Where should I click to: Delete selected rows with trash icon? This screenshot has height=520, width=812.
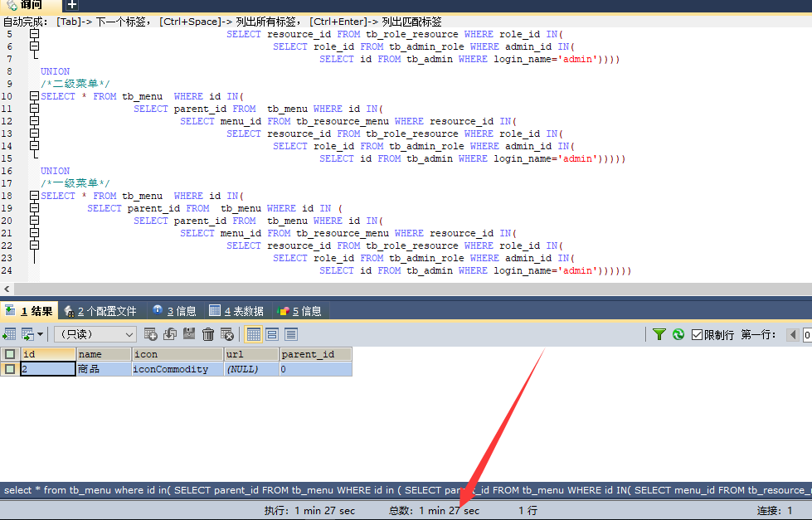coord(208,334)
